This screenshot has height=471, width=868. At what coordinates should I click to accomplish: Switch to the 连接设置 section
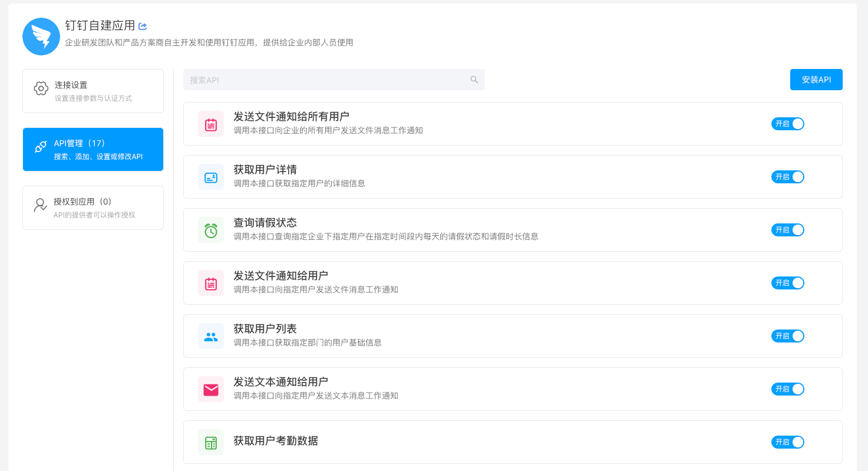tap(93, 91)
